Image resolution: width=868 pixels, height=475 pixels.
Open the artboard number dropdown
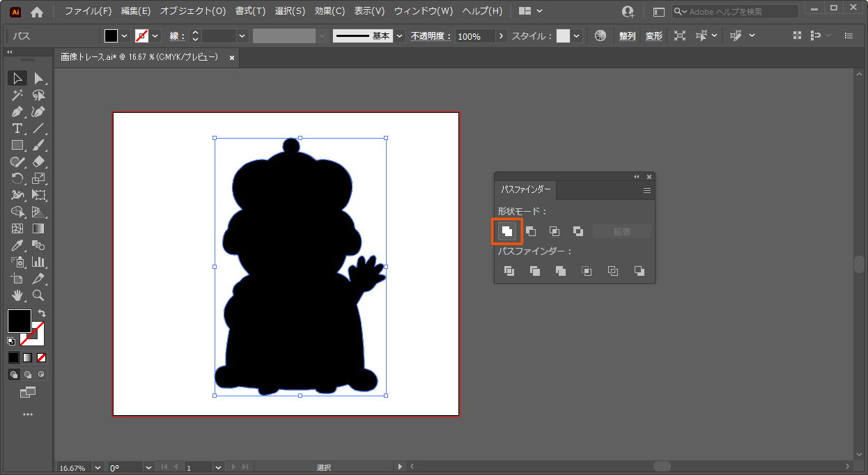tap(218, 467)
